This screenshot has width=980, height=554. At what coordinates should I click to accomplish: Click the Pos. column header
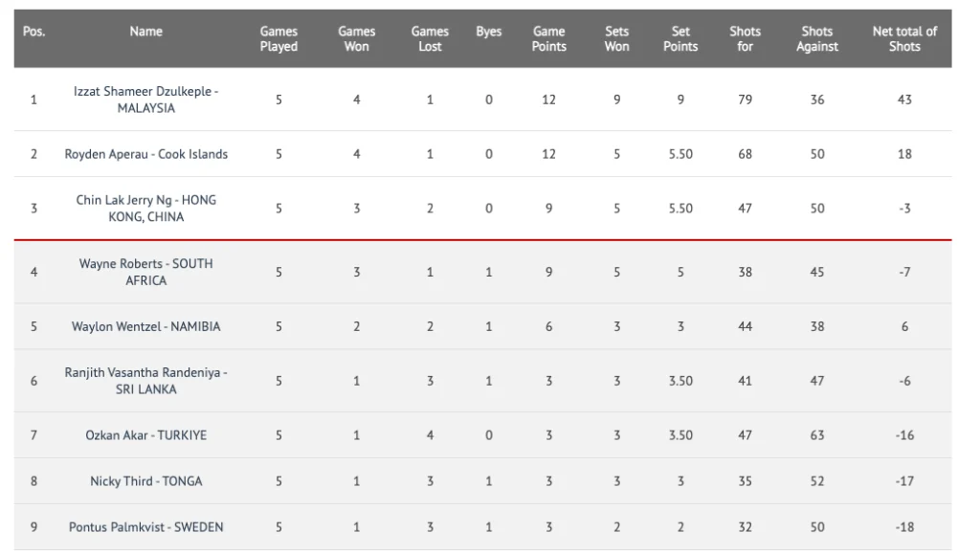click(x=34, y=32)
